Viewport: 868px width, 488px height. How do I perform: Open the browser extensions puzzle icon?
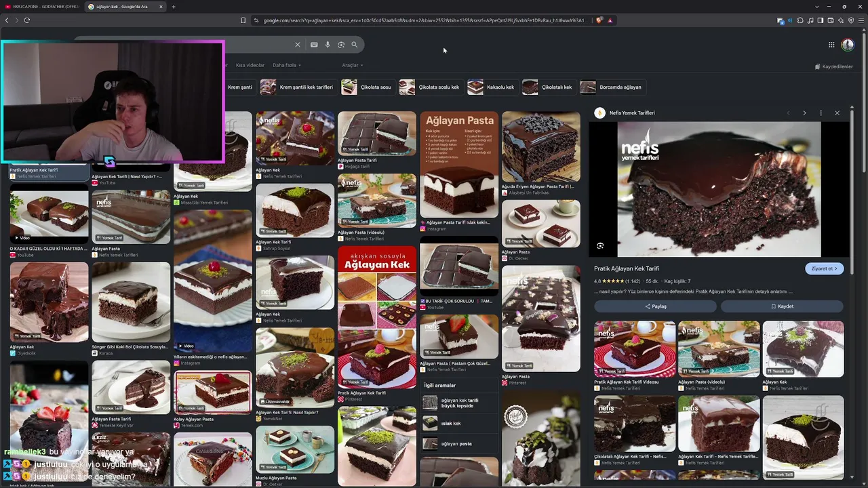pyautogui.click(x=801, y=20)
